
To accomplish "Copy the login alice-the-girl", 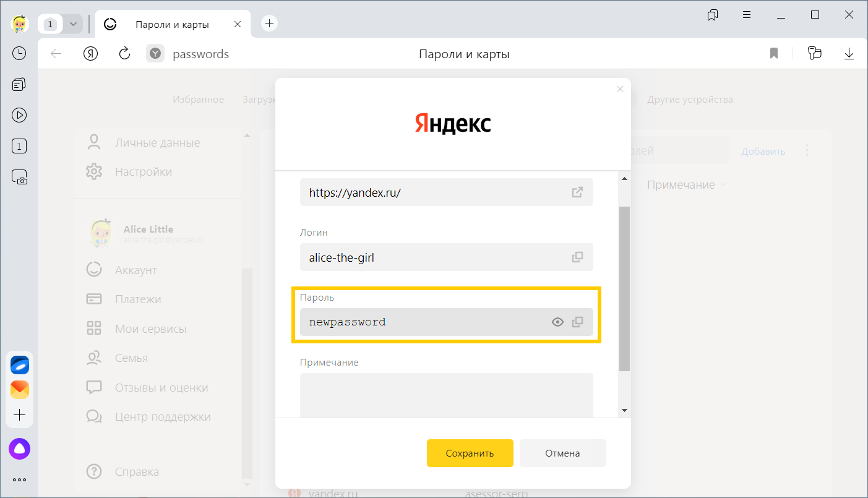I will [x=577, y=257].
